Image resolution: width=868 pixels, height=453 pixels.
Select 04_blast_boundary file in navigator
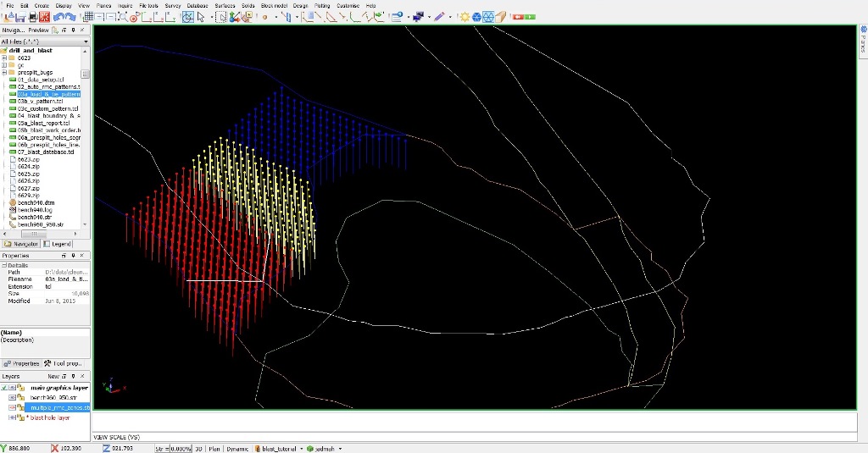[48, 116]
